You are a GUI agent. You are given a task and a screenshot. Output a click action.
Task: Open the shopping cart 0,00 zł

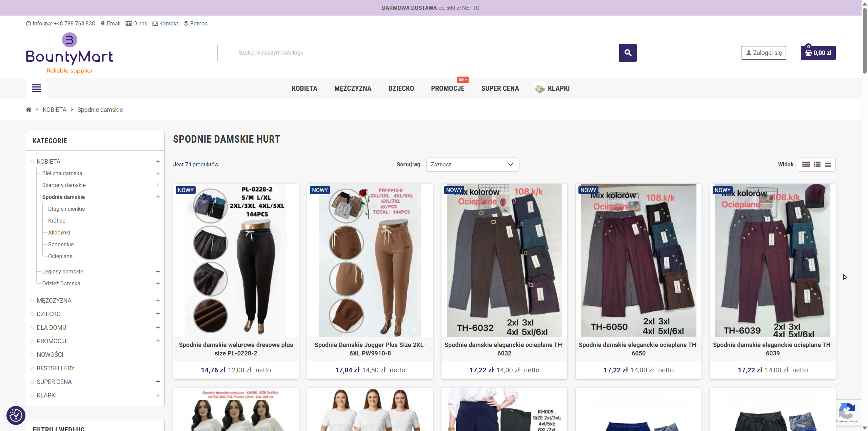(x=818, y=53)
